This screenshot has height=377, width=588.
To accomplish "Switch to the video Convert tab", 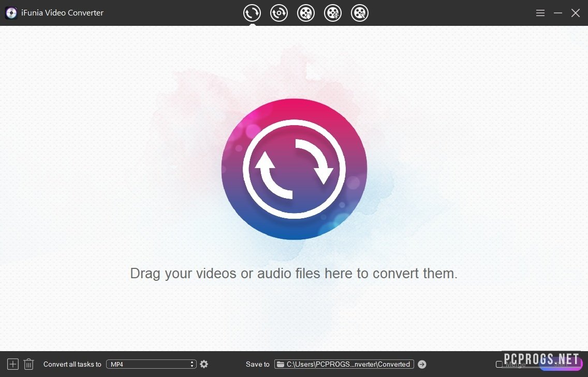I will [x=252, y=13].
